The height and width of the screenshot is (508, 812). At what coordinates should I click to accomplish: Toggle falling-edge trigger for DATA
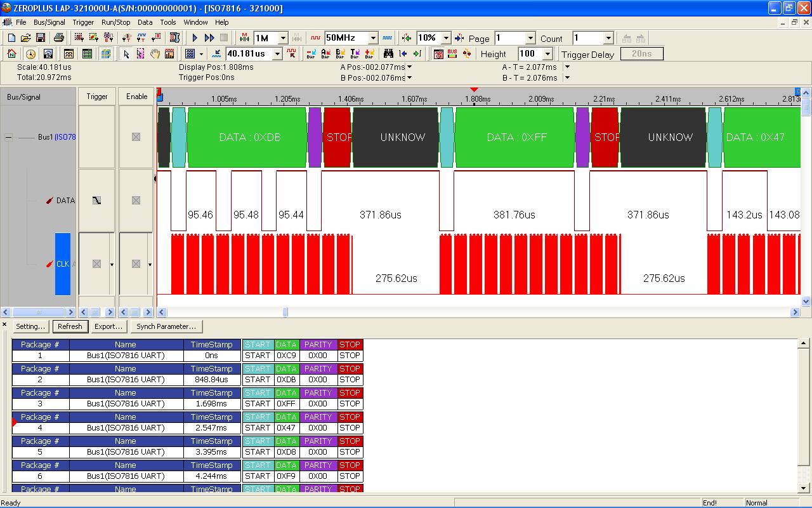[x=96, y=200]
